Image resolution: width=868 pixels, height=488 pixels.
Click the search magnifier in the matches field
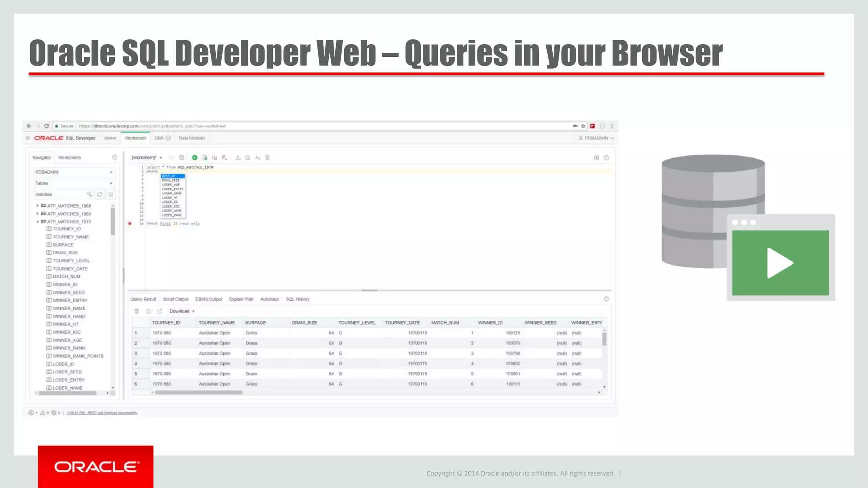tap(89, 194)
